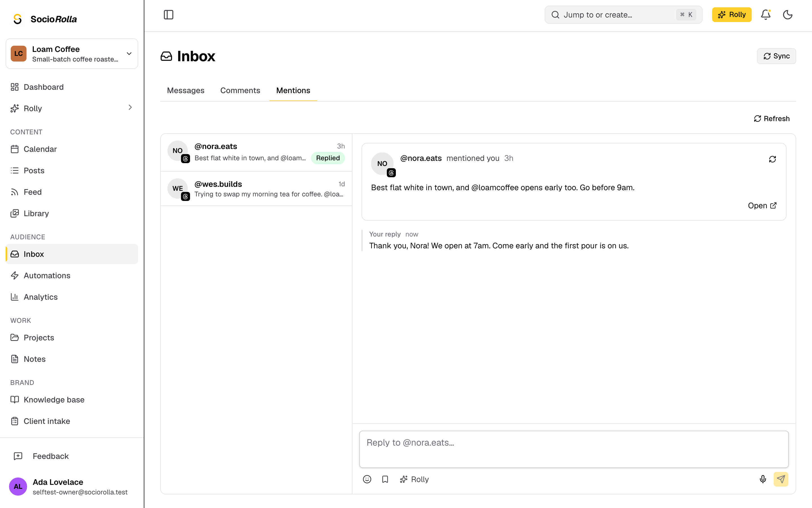Open Notes in the sidebar
This screenshot has width=812, height=508.
(x=72, y=359)
